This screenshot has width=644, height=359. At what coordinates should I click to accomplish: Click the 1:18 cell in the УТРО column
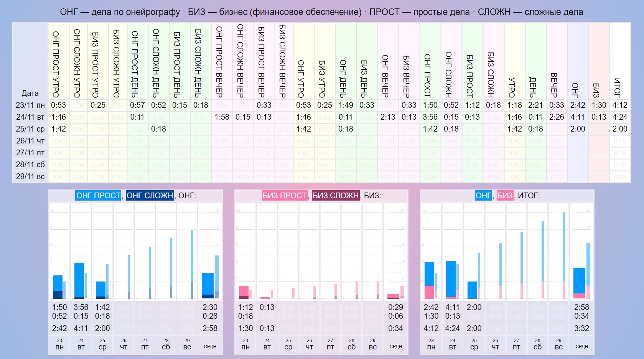tap(514, 105)
